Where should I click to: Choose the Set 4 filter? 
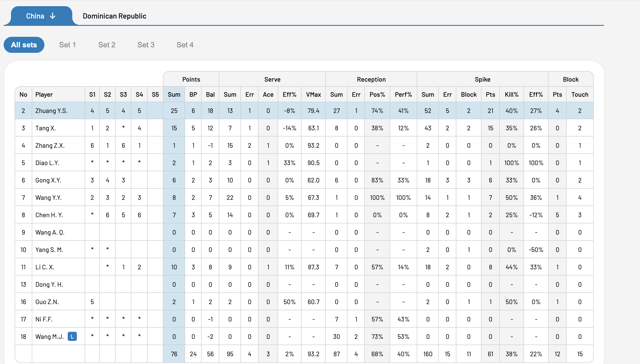coord(185,45)
